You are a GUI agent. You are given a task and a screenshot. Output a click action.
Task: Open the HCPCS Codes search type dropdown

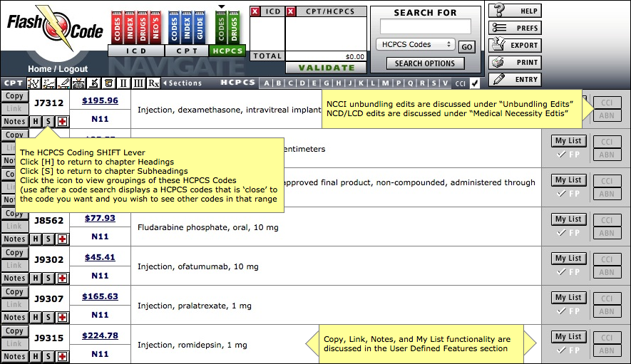pos(416,44)
